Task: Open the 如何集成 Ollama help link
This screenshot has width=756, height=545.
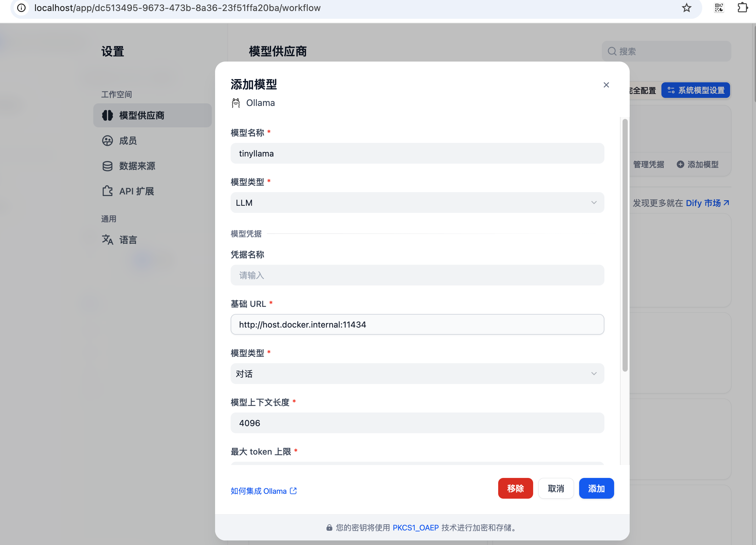Action: tap(263, 491)
